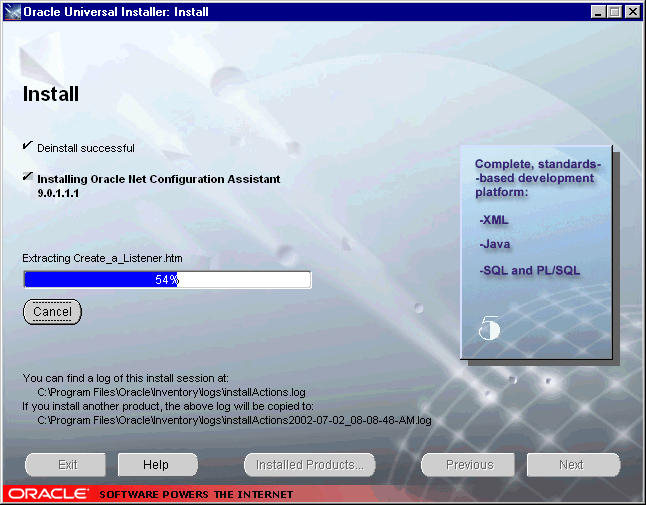Click 'SOFTWARE POWERS THE INTERNET' banner text

pyautogui.click(x=196, y=494)
